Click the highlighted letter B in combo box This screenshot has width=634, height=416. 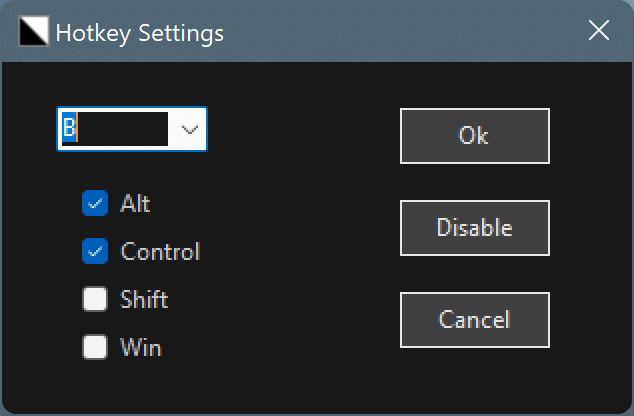(x=70, y=129)
